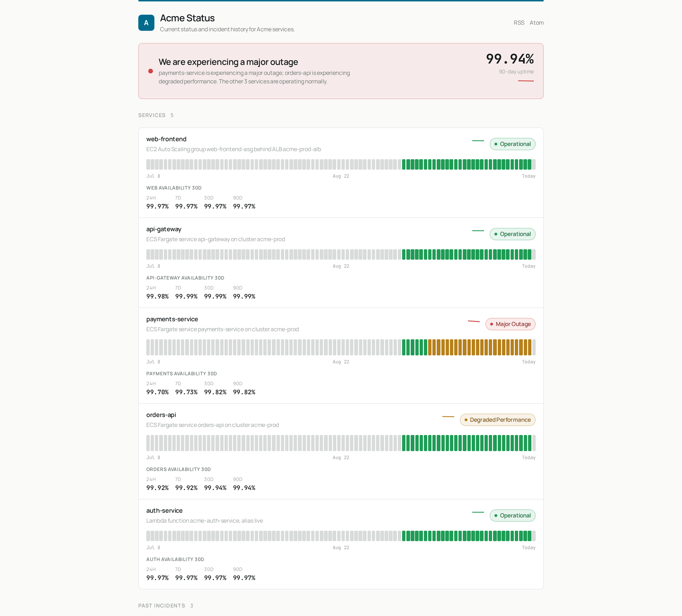The image size is (682, 616).
Task: Click the api-gateway 24H value 99.98%
Action: [157, 296]
